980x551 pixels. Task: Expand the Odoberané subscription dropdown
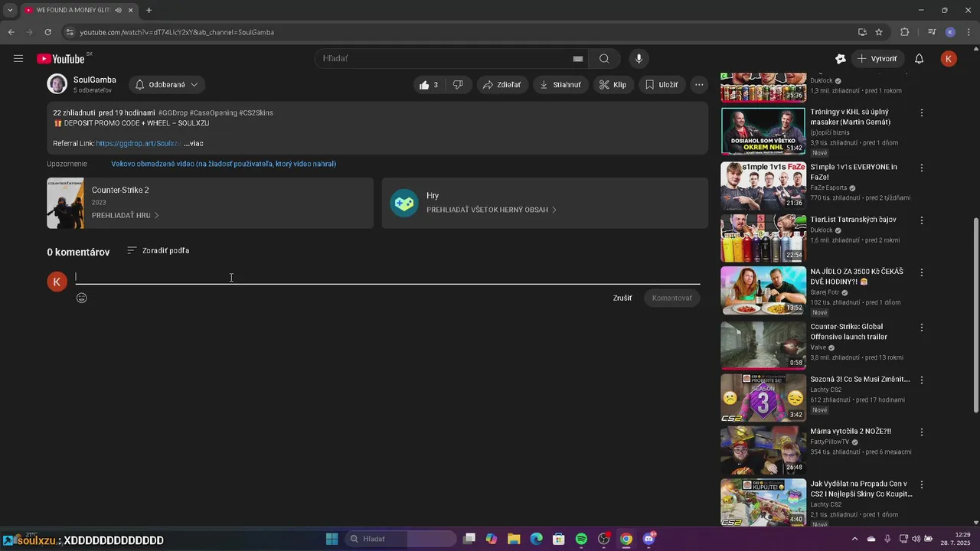pyautogui.click(x=167, y=85)
